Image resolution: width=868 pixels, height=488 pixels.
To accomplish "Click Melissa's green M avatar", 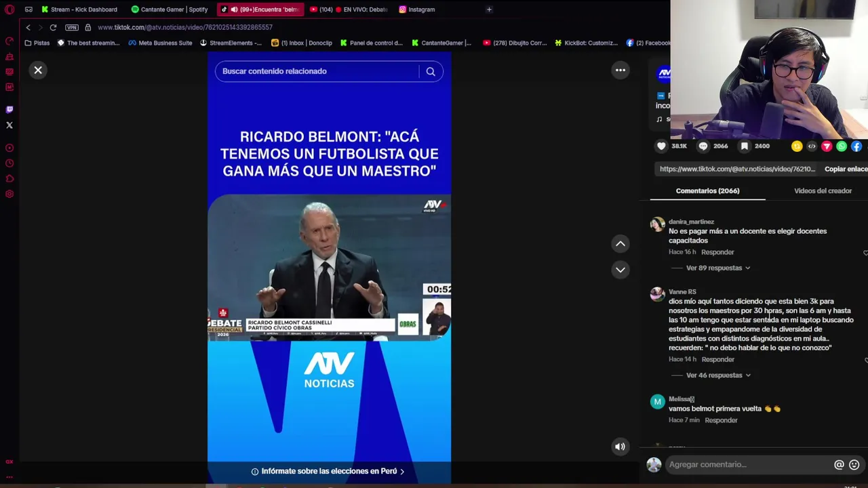I will [657, 402].
